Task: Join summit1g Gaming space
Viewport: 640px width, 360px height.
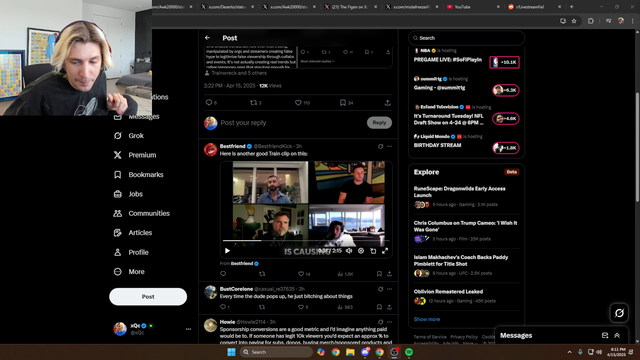Action: click(x=506, y=90)
